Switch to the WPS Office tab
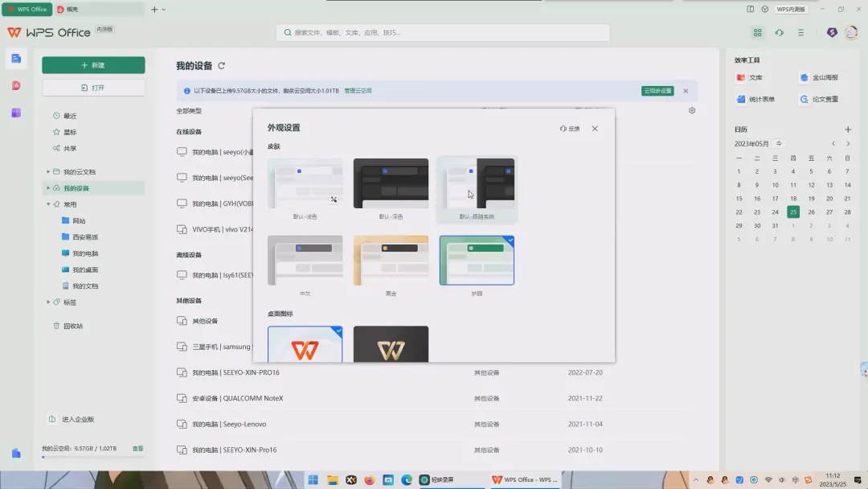Screen dimensions: 868x489 point(27,10)
